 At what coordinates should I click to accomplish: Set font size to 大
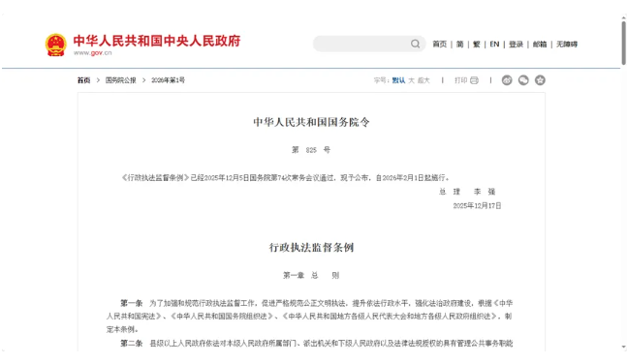(x=411, y=80)
